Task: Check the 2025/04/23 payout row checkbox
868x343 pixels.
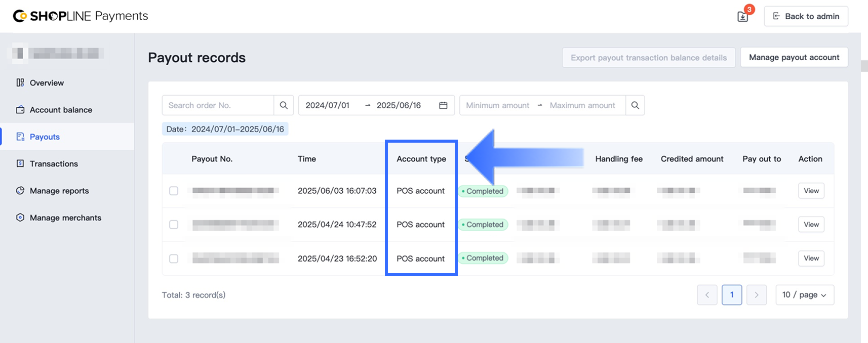Action: tap(174, 259)
